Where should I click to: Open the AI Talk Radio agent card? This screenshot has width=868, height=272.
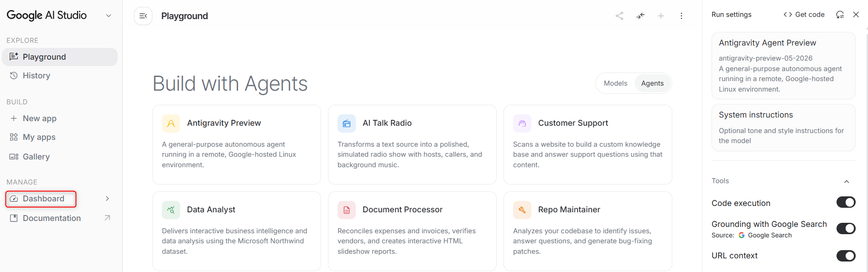412,144
